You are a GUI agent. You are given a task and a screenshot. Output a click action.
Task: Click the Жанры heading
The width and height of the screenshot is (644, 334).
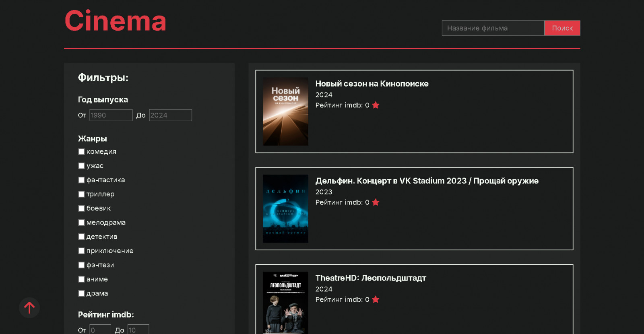tap(93, 139)
